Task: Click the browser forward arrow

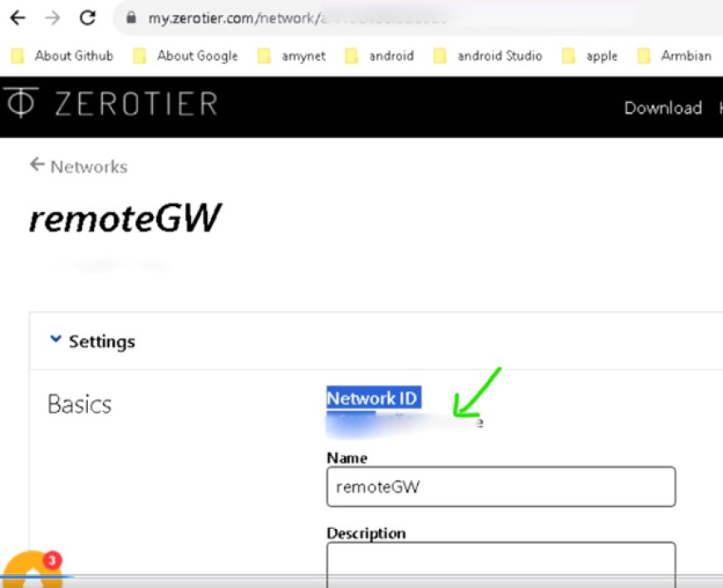Action: pos(52,18)
